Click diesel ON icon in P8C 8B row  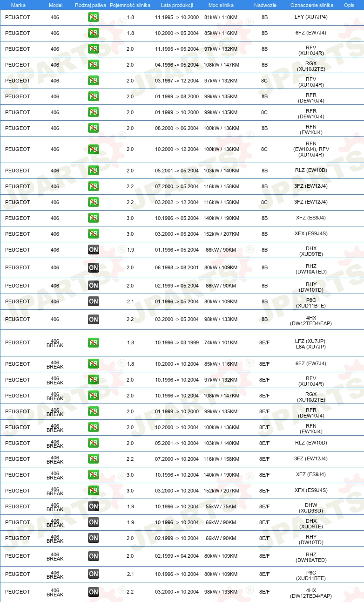click(x=93, y=301)
